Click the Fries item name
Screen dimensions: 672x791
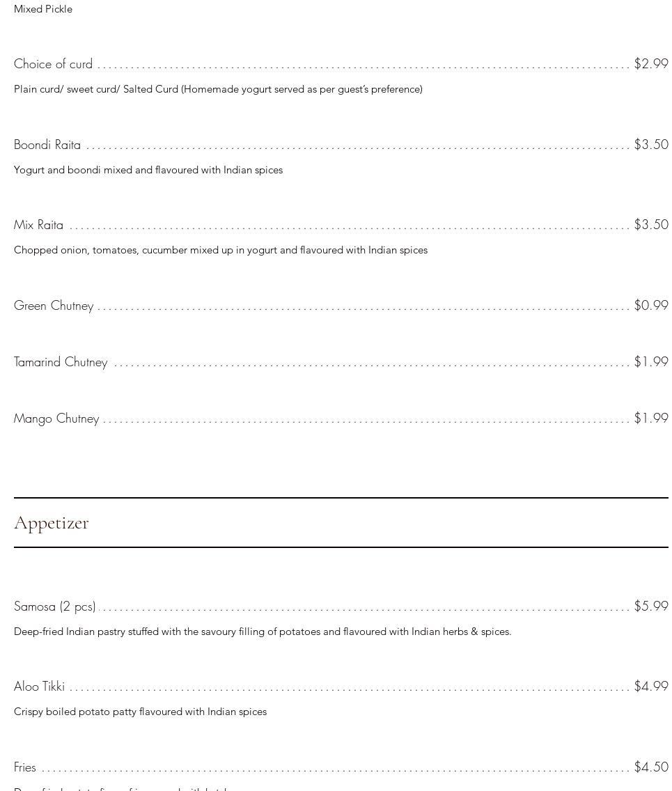[x=25, y=767]
